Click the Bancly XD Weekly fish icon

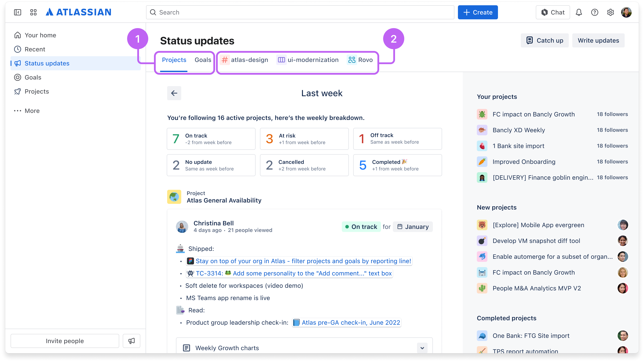(x=482, y=130)
